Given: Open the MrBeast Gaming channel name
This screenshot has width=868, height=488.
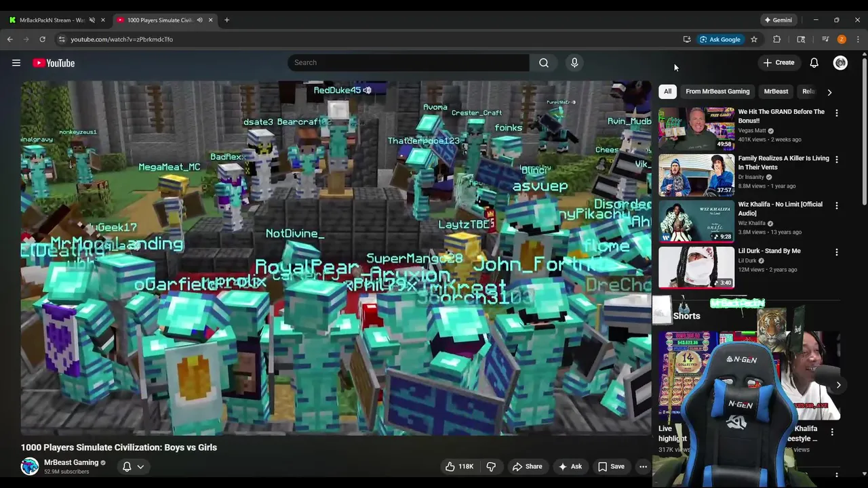Looking at the screenshot, I should point(71,462).
